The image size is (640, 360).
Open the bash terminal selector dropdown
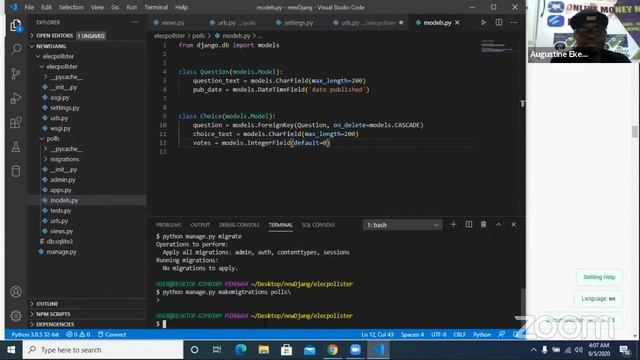click(x=402, y=225)
